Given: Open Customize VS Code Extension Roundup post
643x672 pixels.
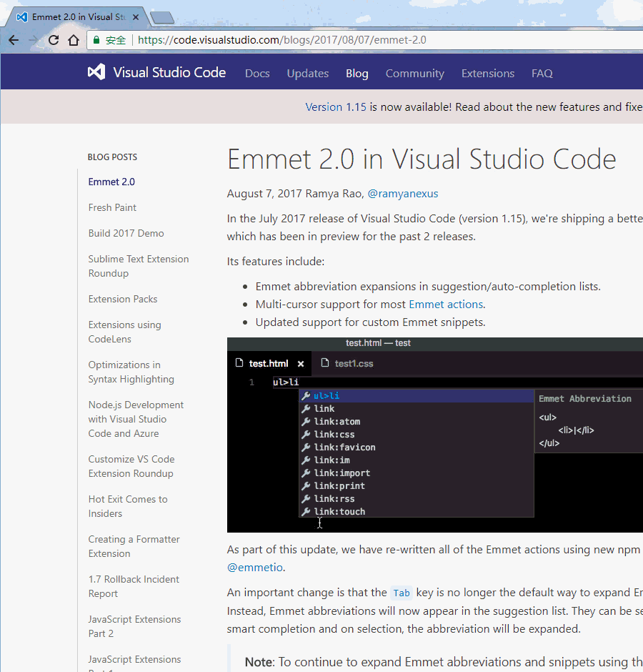Looking at the screenshot, I should tap(131, 466).
